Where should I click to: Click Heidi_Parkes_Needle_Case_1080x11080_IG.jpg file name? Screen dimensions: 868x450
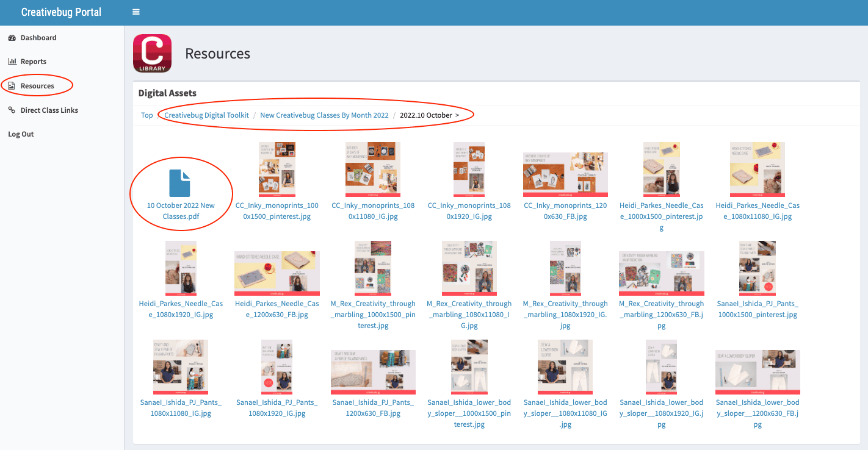758,211
